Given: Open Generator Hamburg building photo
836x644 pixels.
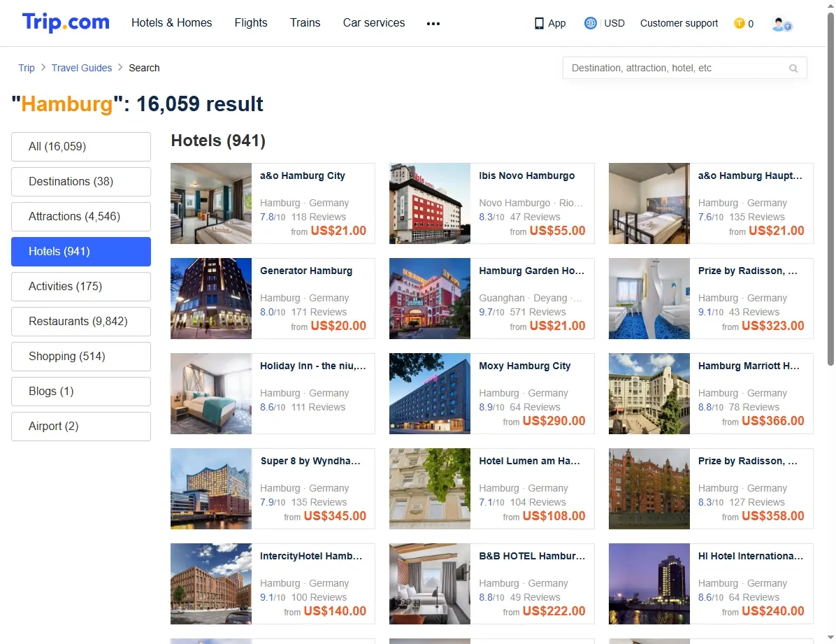Looking at the screenshot, I should click(211, 299).
